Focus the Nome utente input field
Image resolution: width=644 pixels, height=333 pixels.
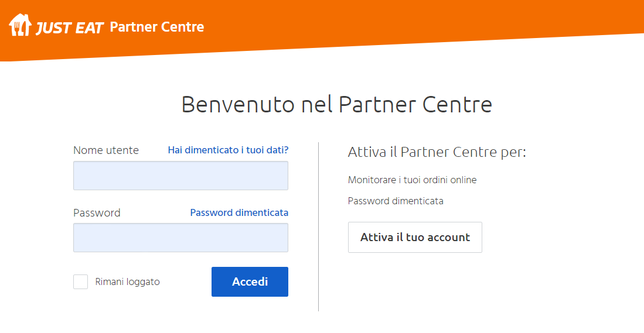[180, 176]
